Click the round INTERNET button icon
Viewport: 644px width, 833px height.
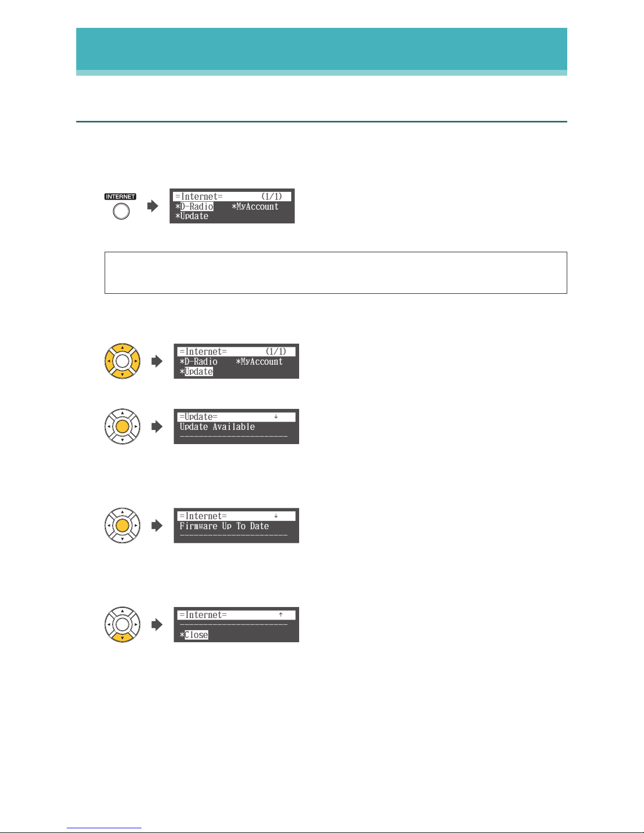(121, 211)
